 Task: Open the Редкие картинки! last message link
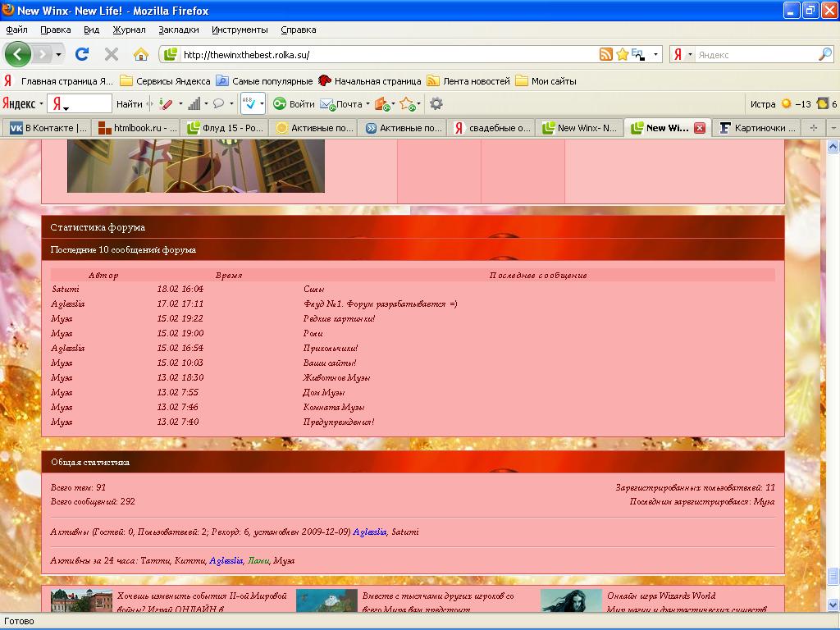coord(339,318)
